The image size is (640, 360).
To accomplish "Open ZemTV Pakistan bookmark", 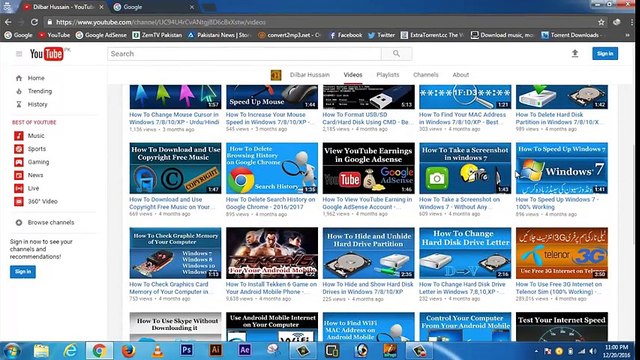I will [x=157, y=35].
